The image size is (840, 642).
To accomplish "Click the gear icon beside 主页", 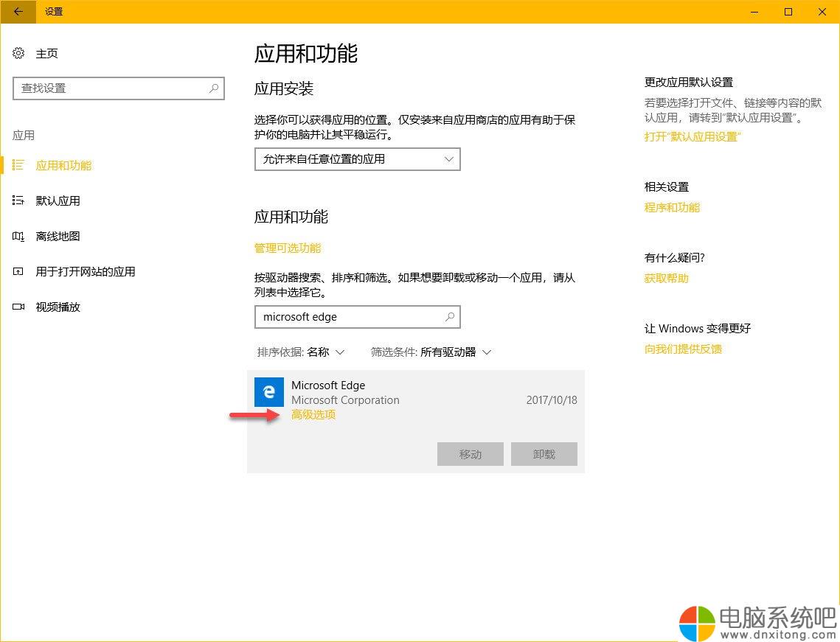I will pyautogui.click(x=18, y=53).
